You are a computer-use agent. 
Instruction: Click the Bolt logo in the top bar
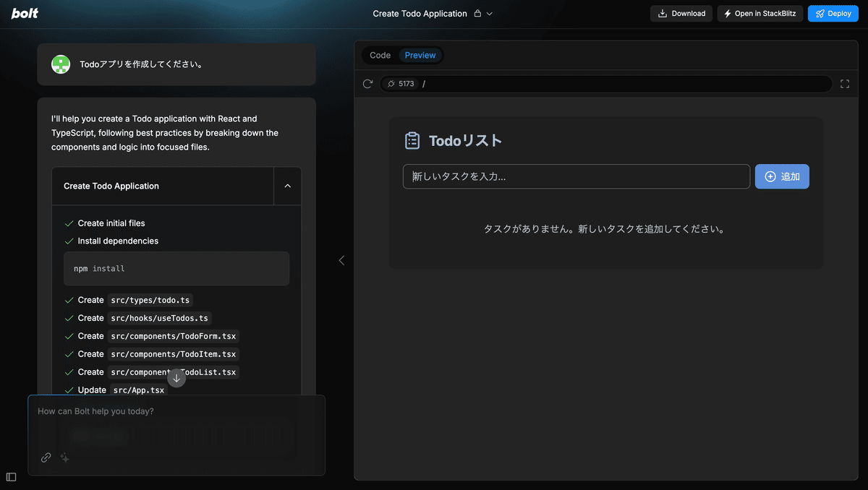pyautogui.click(x=24, y=13)
